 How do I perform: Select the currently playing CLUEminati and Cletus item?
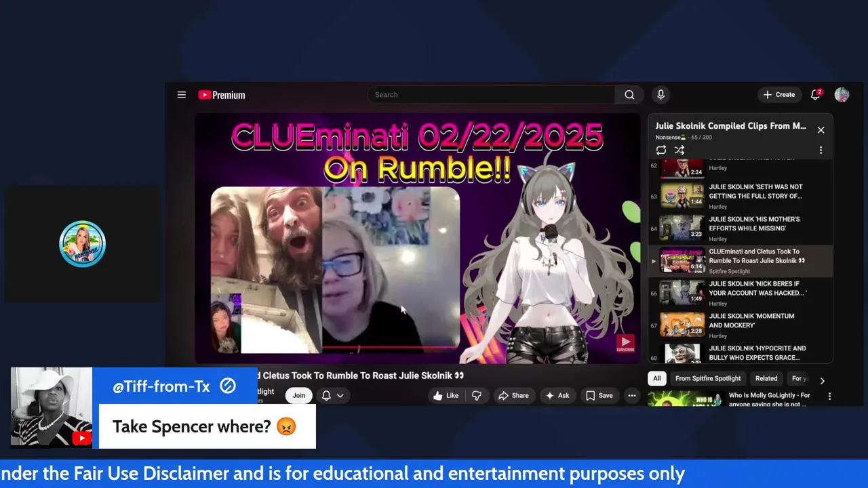click(741, 261)
